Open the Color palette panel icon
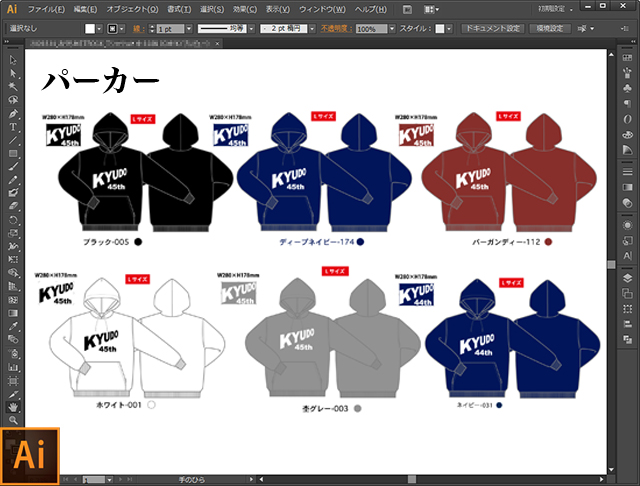640x486 pixels. 627,134
